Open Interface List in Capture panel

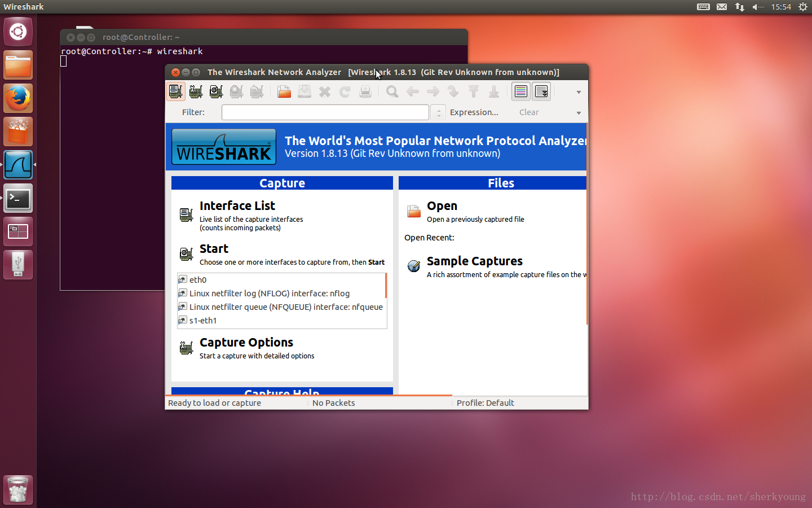pyautogui.click(x=237, y=206)
